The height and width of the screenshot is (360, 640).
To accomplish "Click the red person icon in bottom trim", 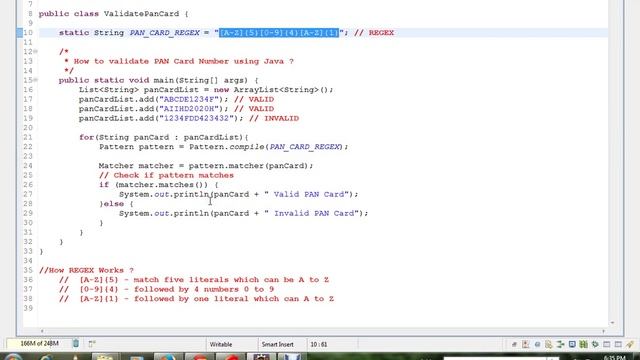I will pos(526,344).
